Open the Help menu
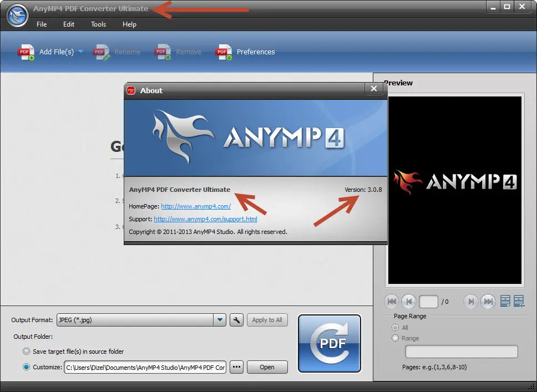The height and width of the screenshot is (392, 537). tap(129, 24)
